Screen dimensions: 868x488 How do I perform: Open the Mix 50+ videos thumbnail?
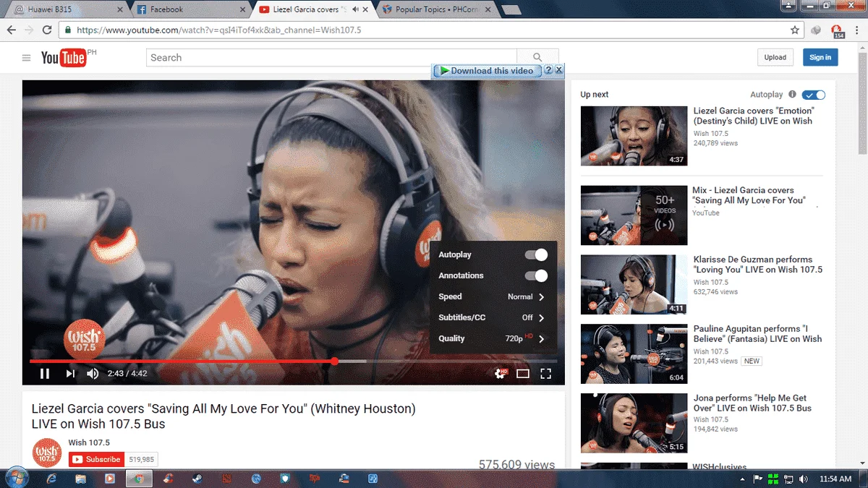634,215
